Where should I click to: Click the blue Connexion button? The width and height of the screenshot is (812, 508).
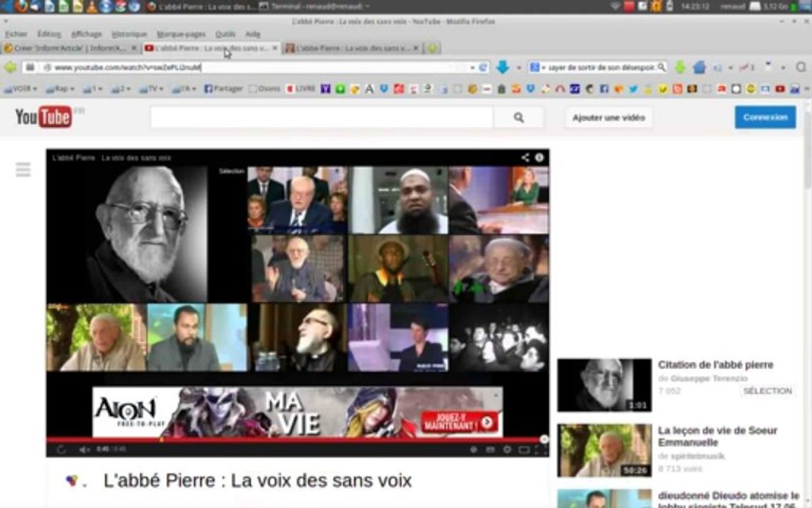click(x=765, y=117)
